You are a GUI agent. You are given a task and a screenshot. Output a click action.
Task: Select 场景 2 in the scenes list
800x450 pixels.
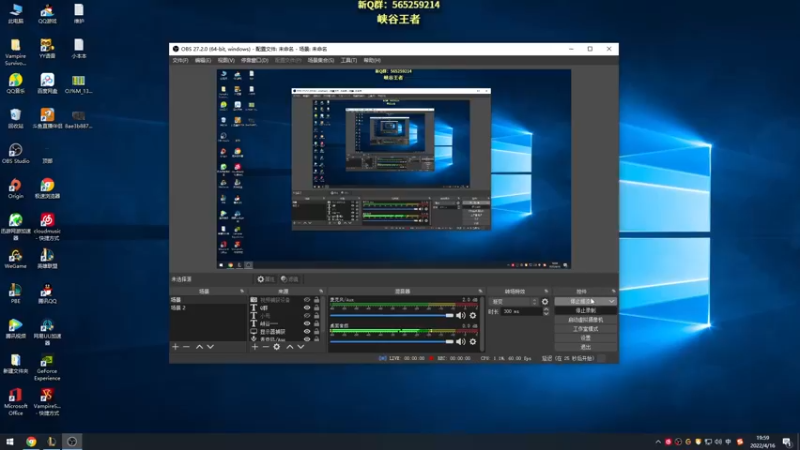208,308
